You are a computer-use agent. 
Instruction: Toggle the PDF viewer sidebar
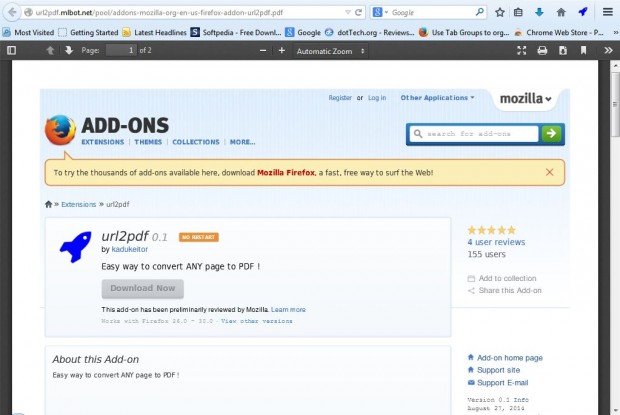11,51
